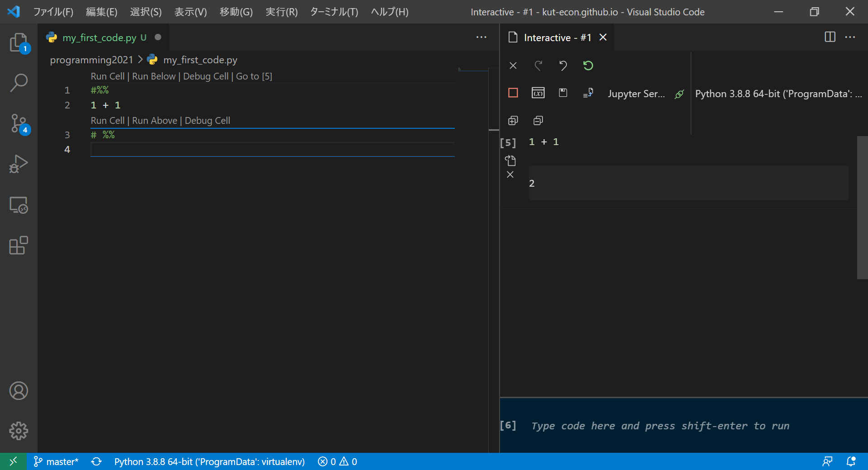Open the Search view in activity bar
Image resolution: width=868 pixels, height=470 pixels.
pyautogui.click(x=19, y=83)
